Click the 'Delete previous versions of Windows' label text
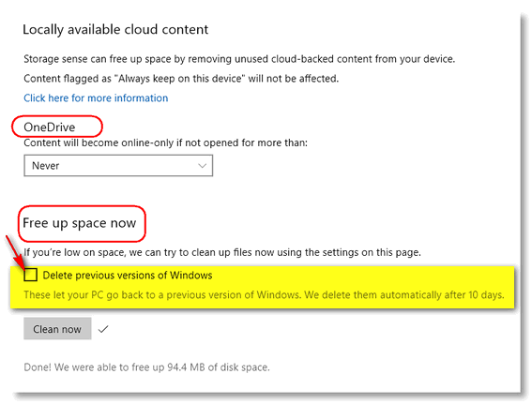 coord(128,275)
